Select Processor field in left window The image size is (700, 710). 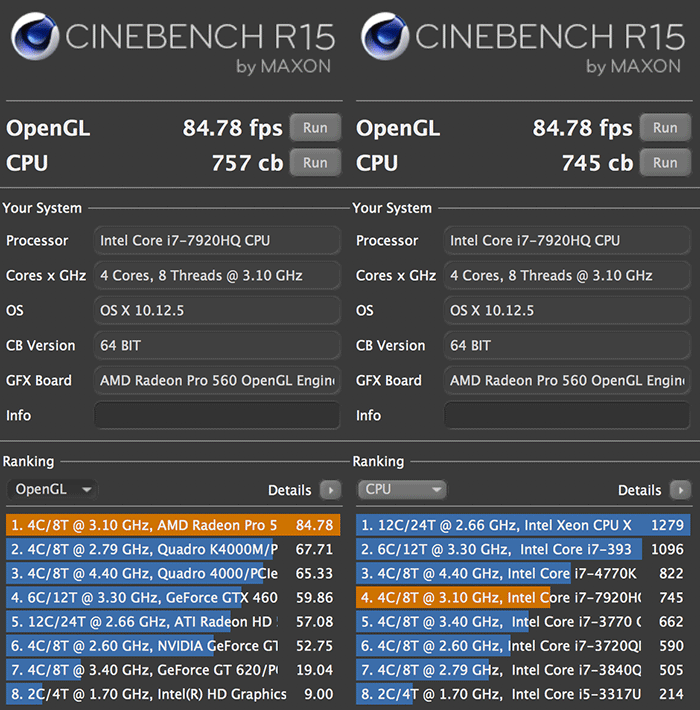(x=217, y=240)
